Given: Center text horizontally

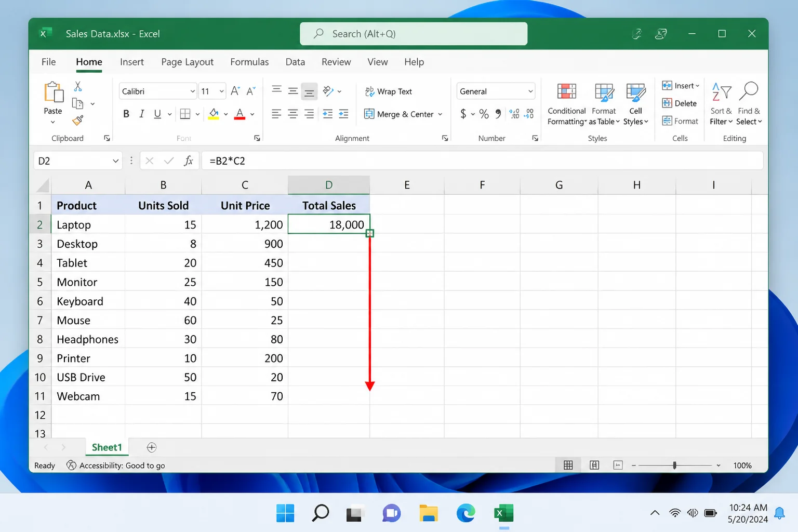Looking at the screenshot, I should pos(293,114).
